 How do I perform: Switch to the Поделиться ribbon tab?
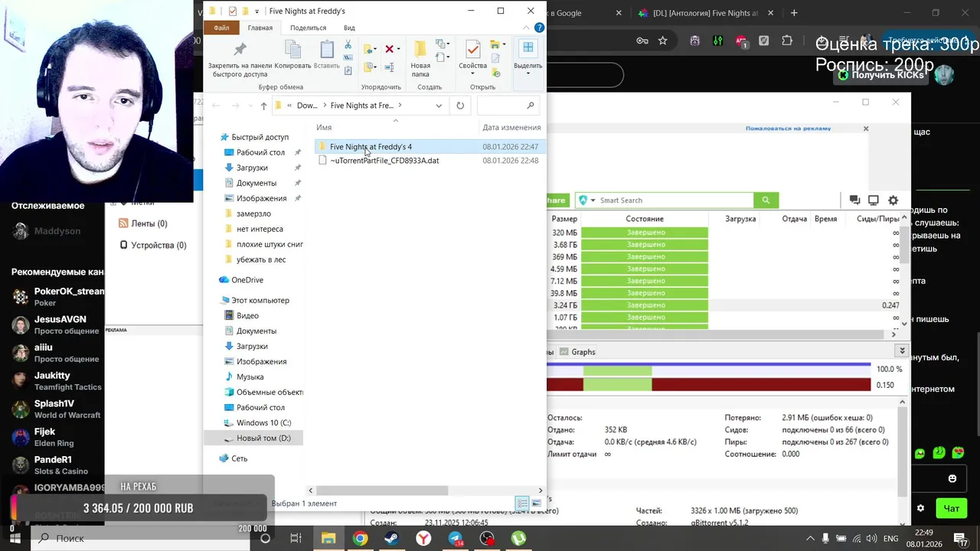click(308, 28)
